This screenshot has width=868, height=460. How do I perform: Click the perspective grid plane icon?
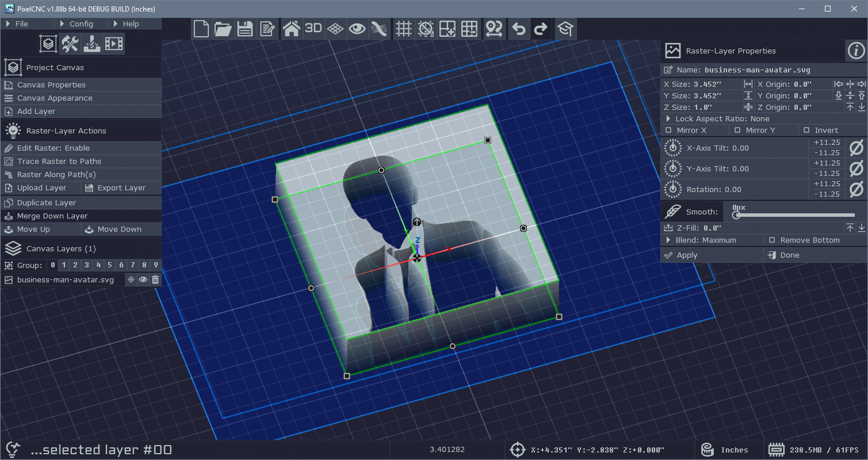[335, 29]
